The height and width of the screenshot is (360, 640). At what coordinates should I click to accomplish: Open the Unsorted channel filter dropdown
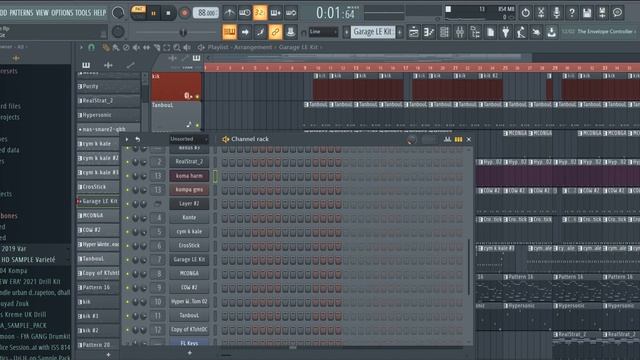[189, 139]
